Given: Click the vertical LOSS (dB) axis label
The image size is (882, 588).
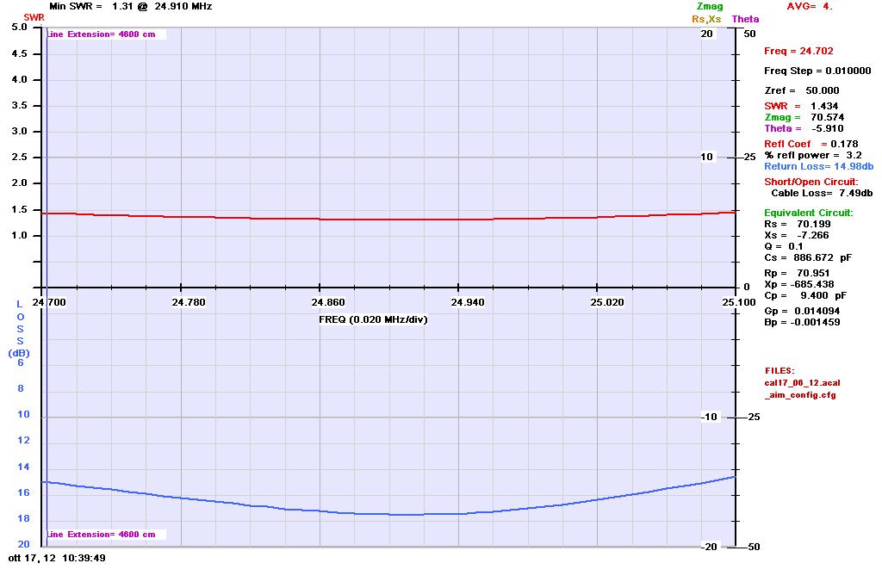Looking at the screenshot, I should click(x=19, y=328).
